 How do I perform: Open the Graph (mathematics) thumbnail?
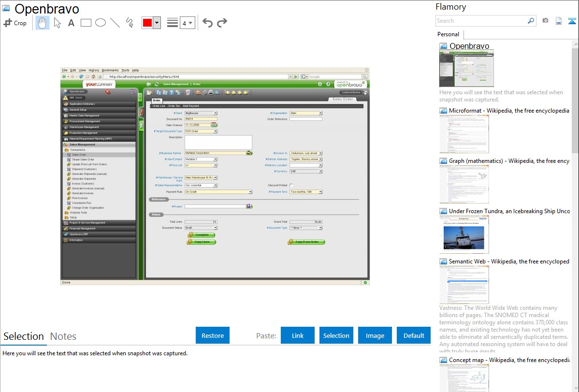[464, 184]
